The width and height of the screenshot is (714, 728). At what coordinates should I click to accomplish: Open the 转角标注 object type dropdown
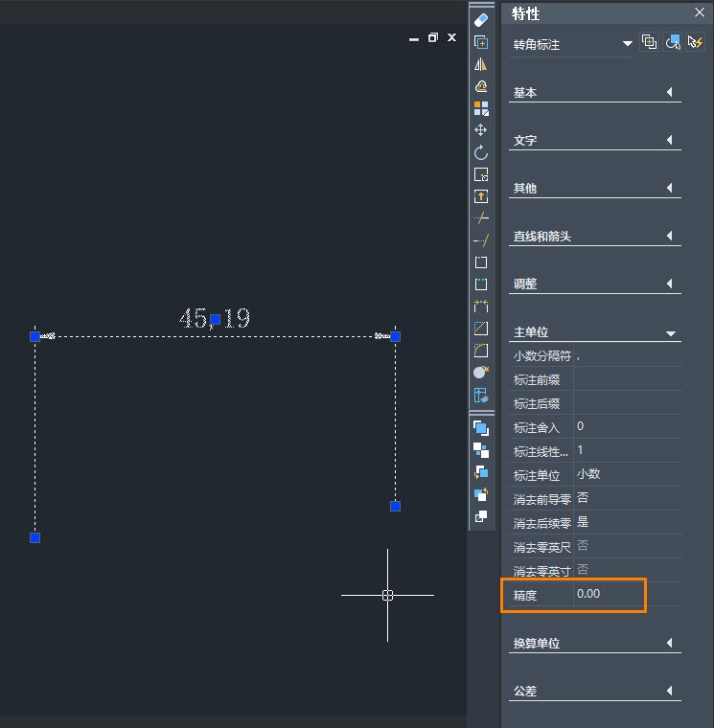coord(628,44)
